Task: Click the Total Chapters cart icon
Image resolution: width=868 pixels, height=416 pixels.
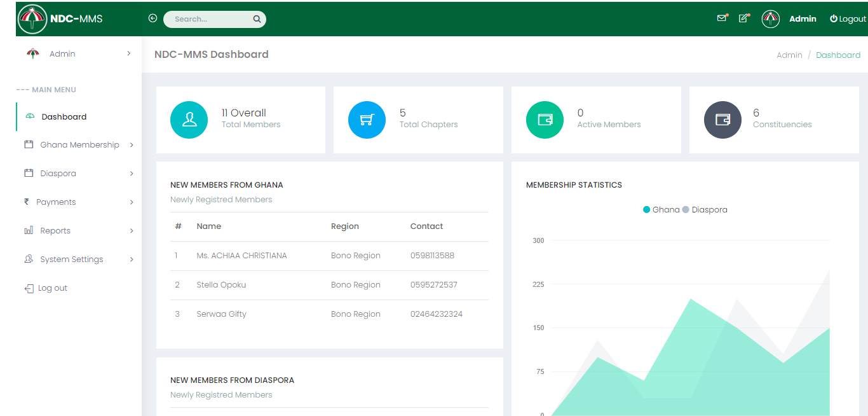Action: [367, 120]
